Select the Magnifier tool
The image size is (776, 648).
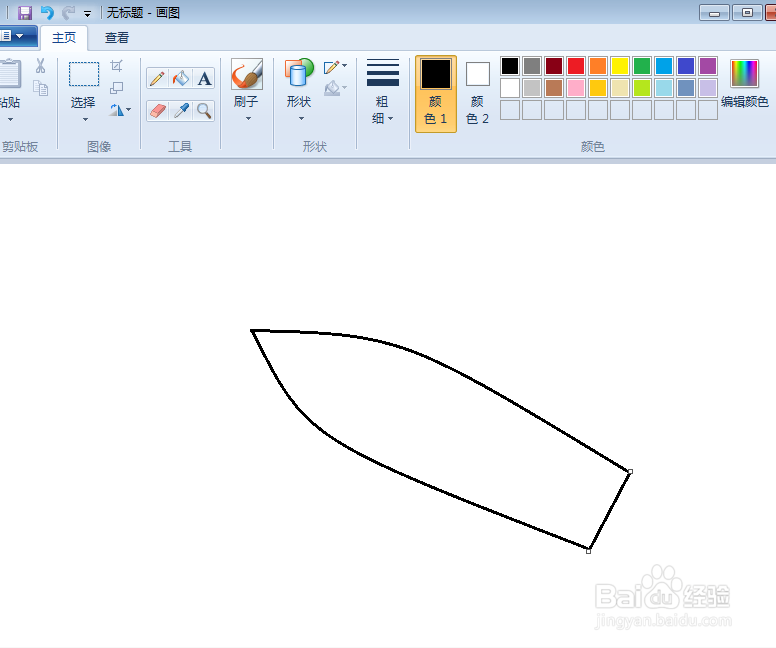pyautogui.click(x=204, y=111)
